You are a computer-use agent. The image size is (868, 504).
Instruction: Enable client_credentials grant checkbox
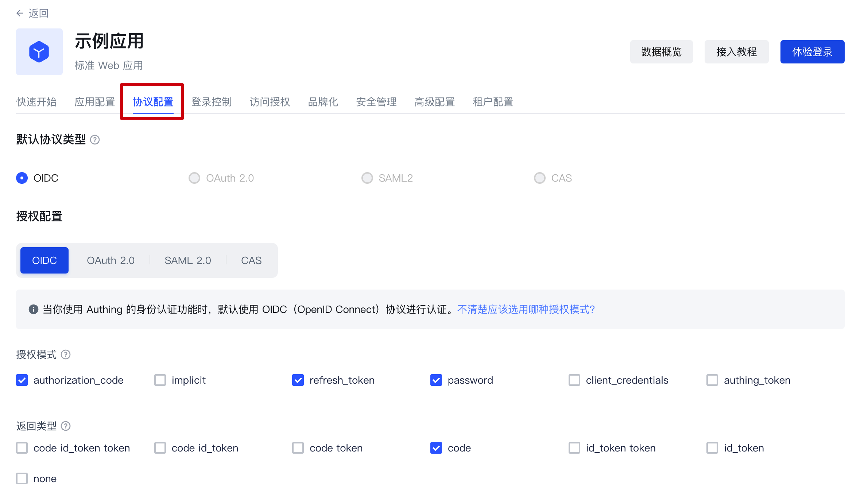coord(574,380)
